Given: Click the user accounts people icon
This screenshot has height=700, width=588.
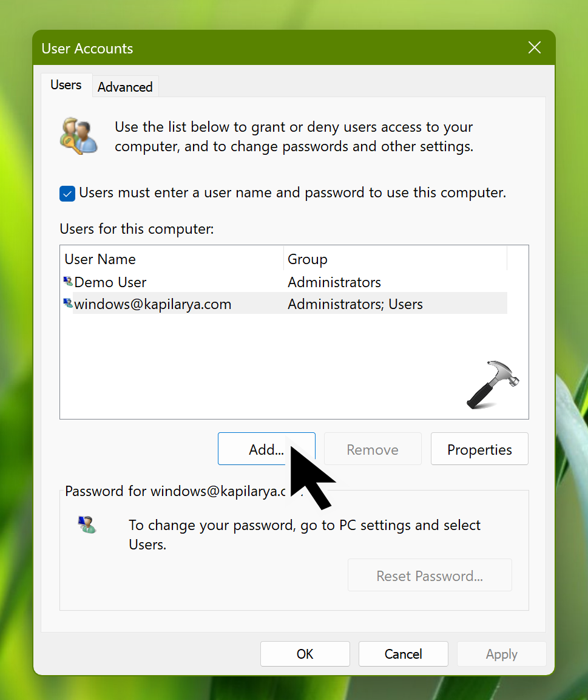Looking at the screenshot, I should 79,136.
